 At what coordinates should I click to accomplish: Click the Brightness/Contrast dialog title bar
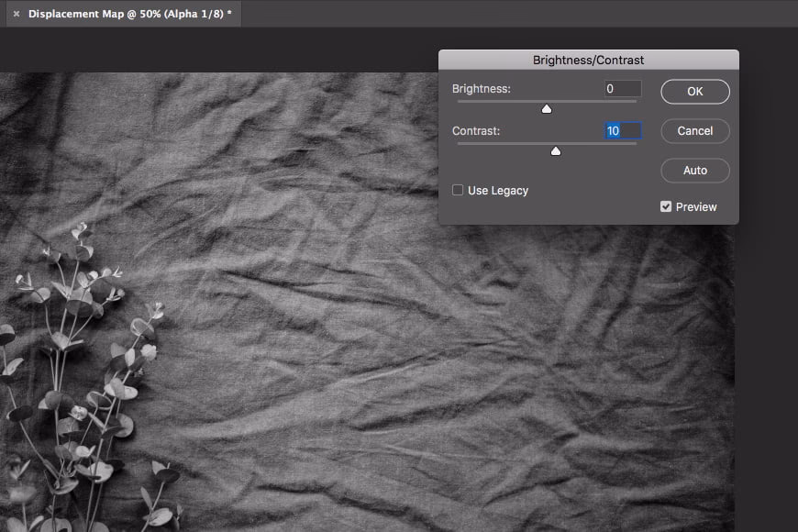coord(590,59)
